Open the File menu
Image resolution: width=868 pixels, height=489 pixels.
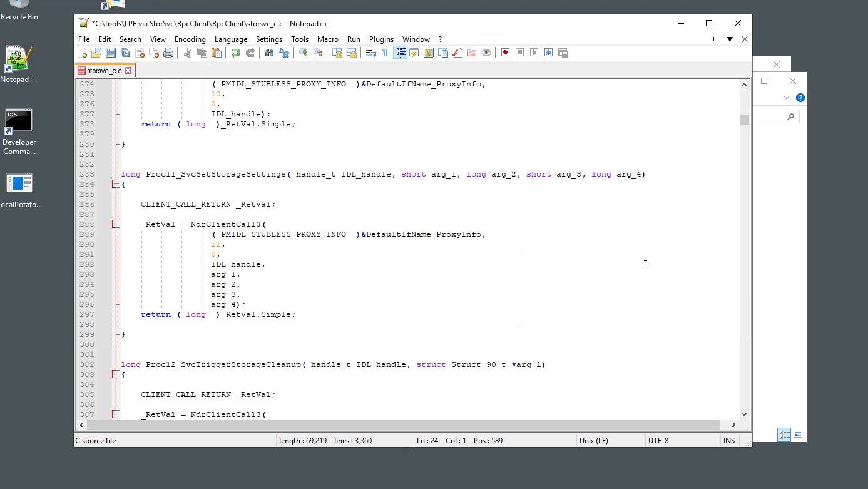(x=84, y=39)
